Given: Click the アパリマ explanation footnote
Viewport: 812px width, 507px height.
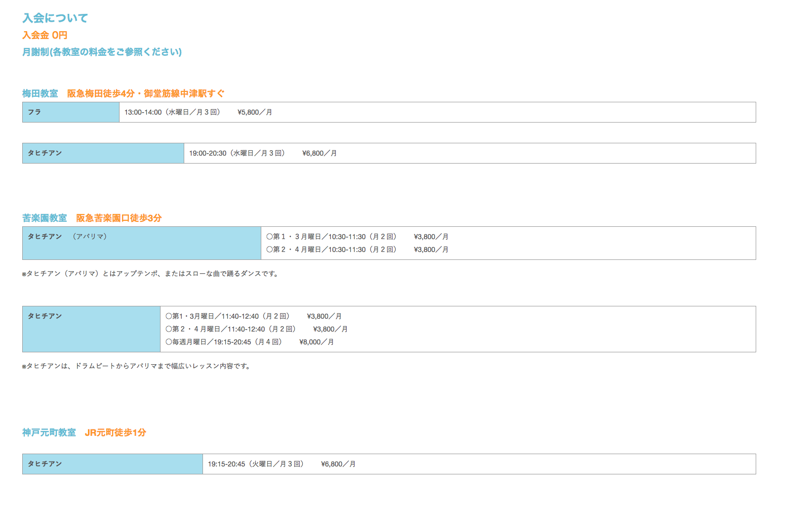Looking at the screenshot, I should pyautogui.click(x=151, y=273).
